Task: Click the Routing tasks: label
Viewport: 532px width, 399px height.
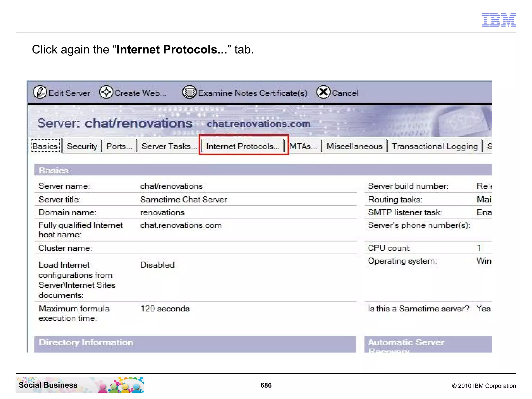Action: (395, 199)
